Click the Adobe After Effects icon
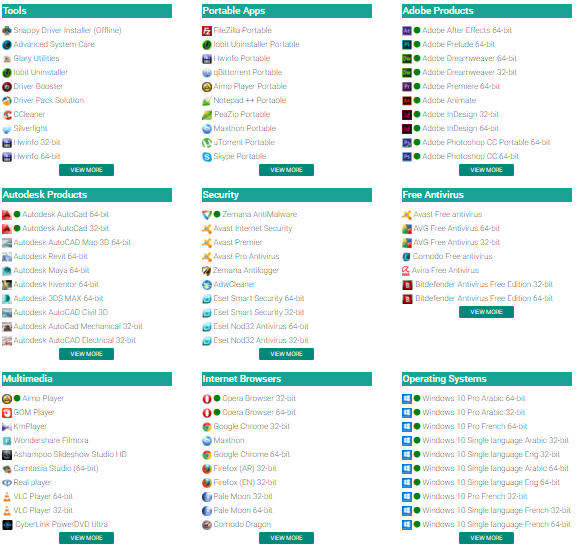The width and height of the screenshot is (578, 548). click(x=407, y=31)
